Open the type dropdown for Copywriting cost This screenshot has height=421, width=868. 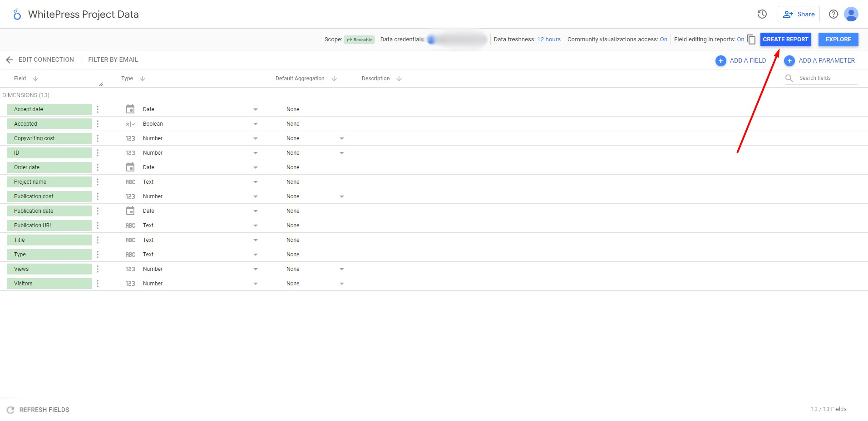[256, 138]
